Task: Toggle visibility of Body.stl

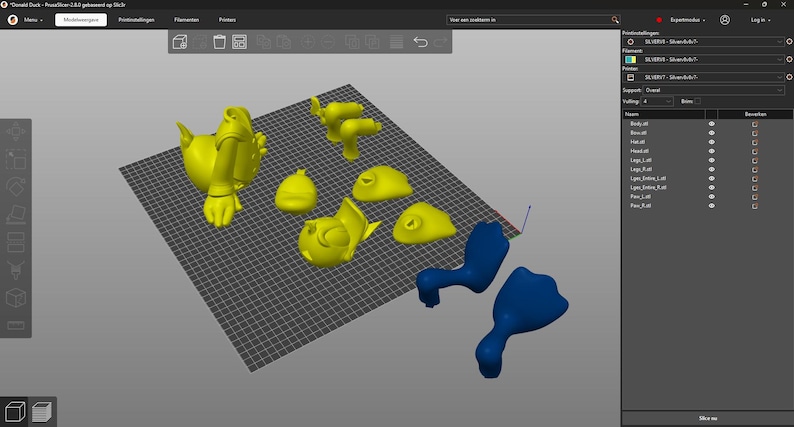Action: pyautogui.click(x=711, y=124)
